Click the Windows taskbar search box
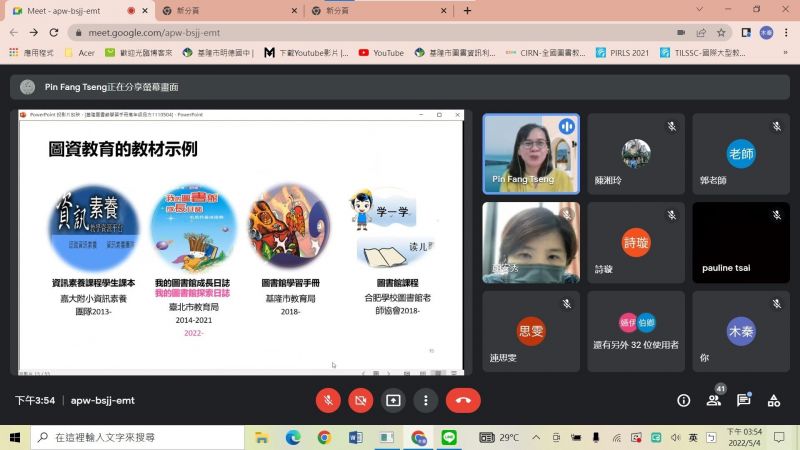 pyautogui.click(x=140, y=437)
